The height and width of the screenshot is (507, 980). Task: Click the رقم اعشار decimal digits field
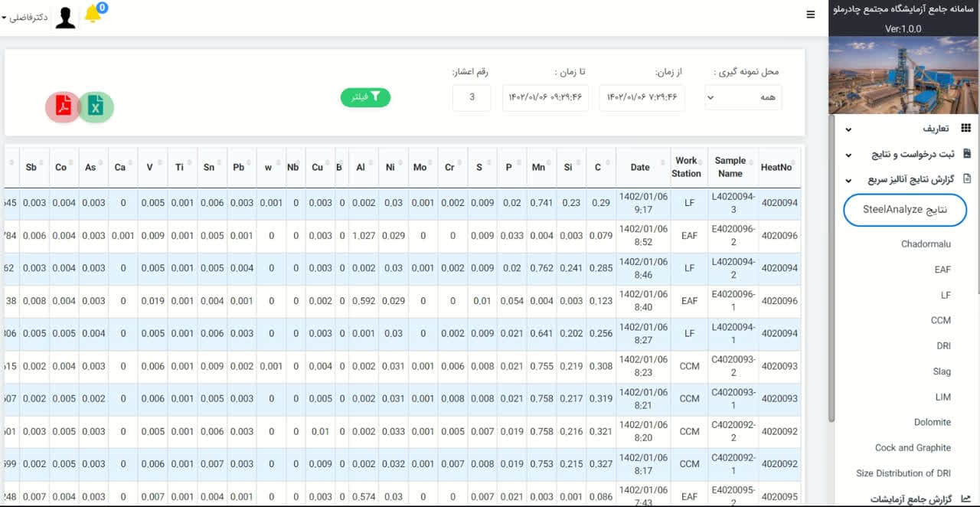(x=472, y=97)
